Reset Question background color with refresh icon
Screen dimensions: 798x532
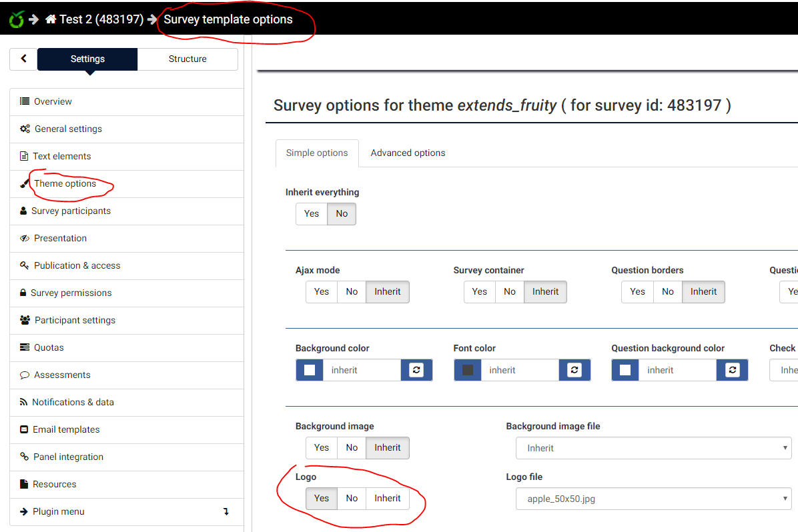coord(732,370)
